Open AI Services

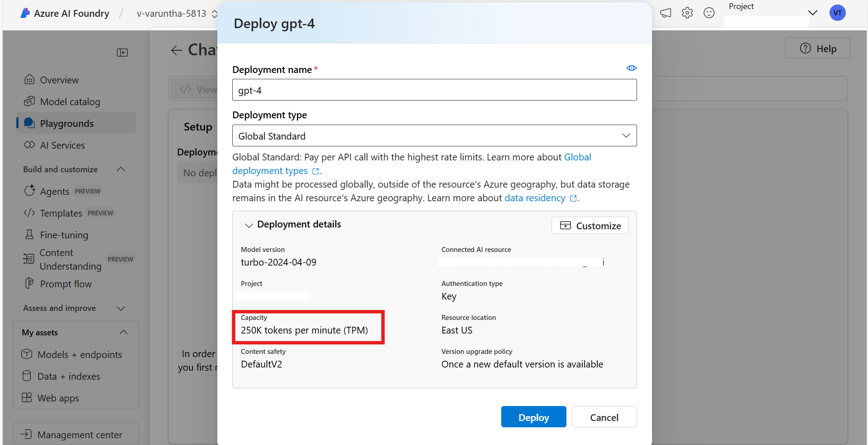tap(62, 145)
